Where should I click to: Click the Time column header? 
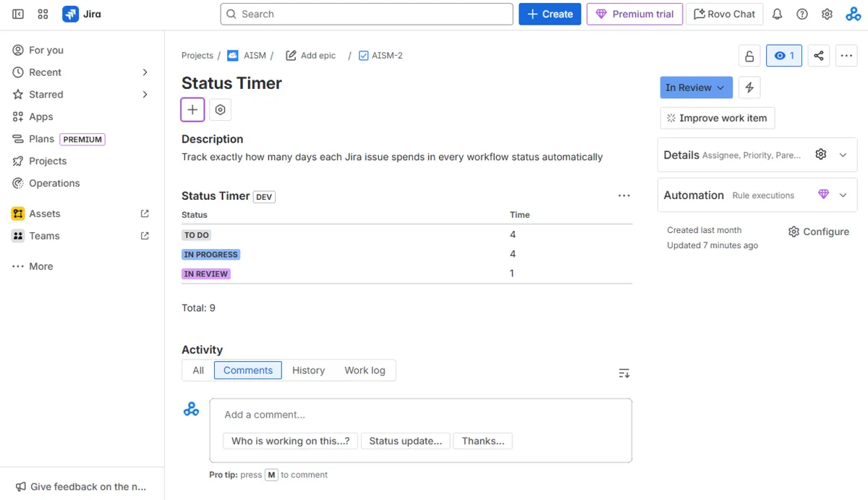click(520, 215)
